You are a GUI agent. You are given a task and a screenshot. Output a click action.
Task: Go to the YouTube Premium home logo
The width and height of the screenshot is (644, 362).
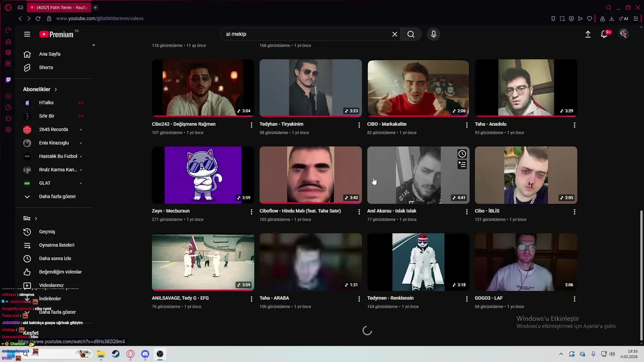pyautogui.click(x=56, y=34)
